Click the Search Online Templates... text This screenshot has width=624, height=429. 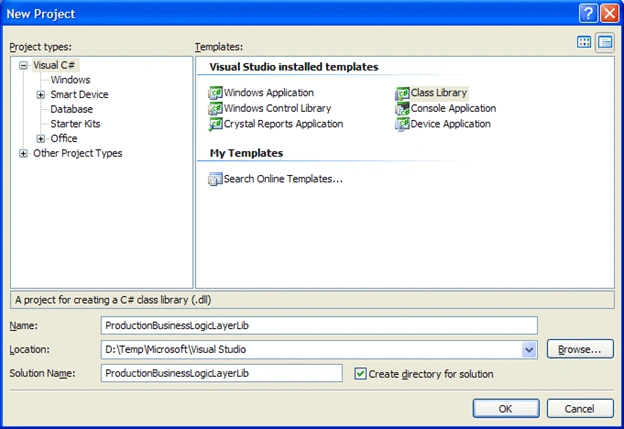283,179
